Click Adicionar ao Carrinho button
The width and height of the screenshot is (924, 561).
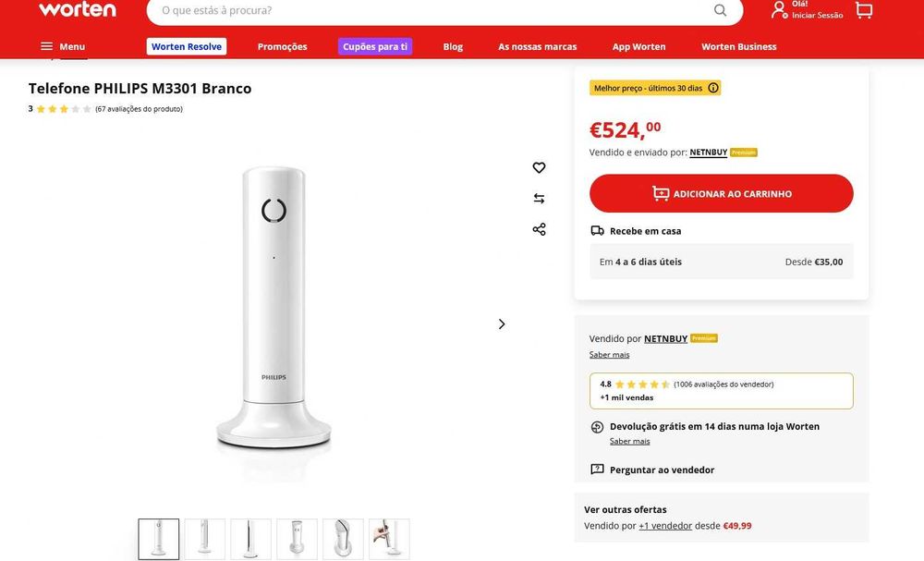pyautogui.click(x=721, y=193)
